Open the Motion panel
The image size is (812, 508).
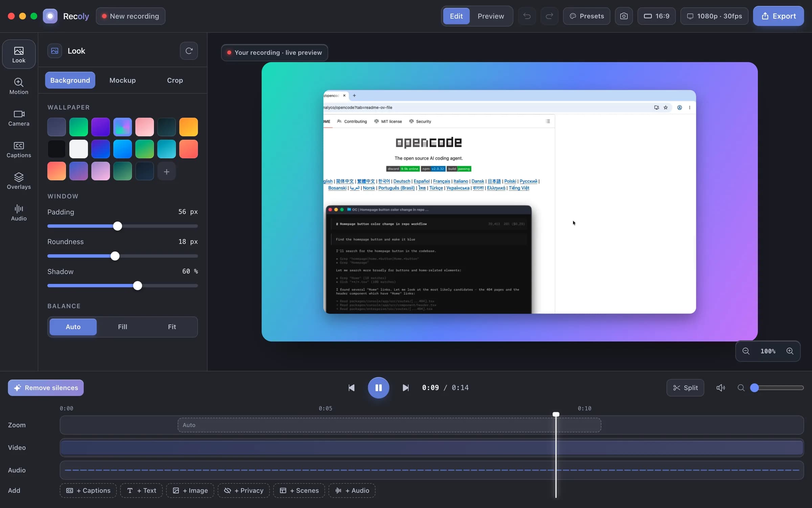19,86
